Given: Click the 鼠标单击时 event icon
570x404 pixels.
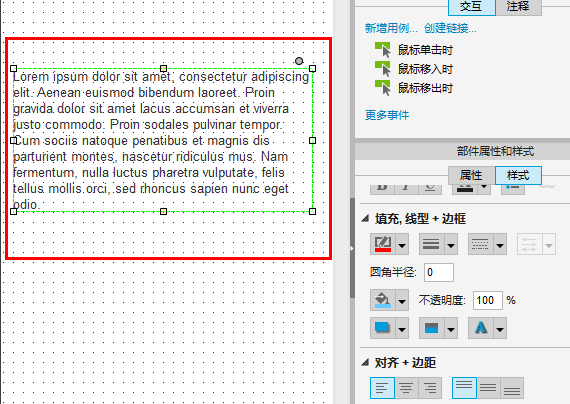Looking at the screenshot, I should [383, 50].
